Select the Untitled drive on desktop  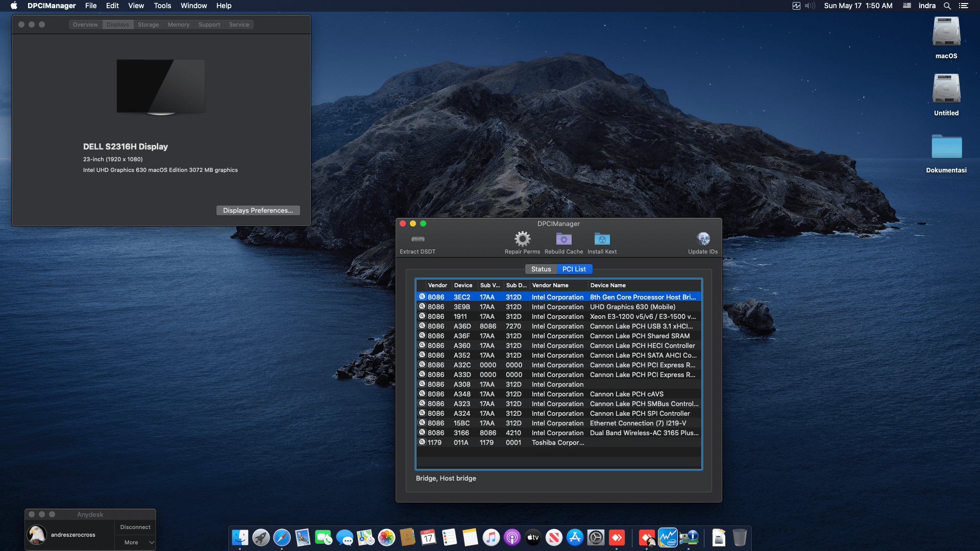point(946,89)
